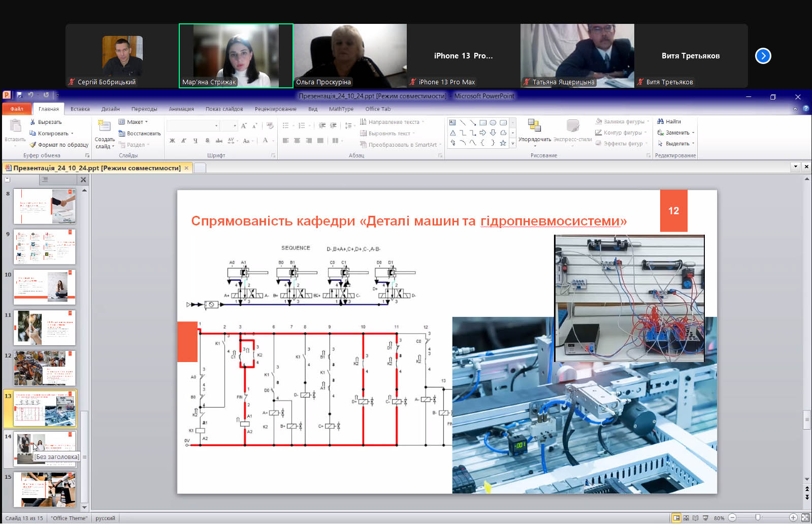Switch to the Анимация ribbon tab
This screenshot has height=524, width=812.
pyautogui.click(x=181, y=109)
